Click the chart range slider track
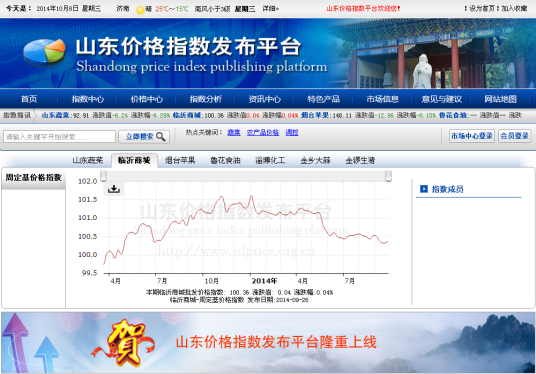Screen dimensions: 536x374 coord(246,176)
